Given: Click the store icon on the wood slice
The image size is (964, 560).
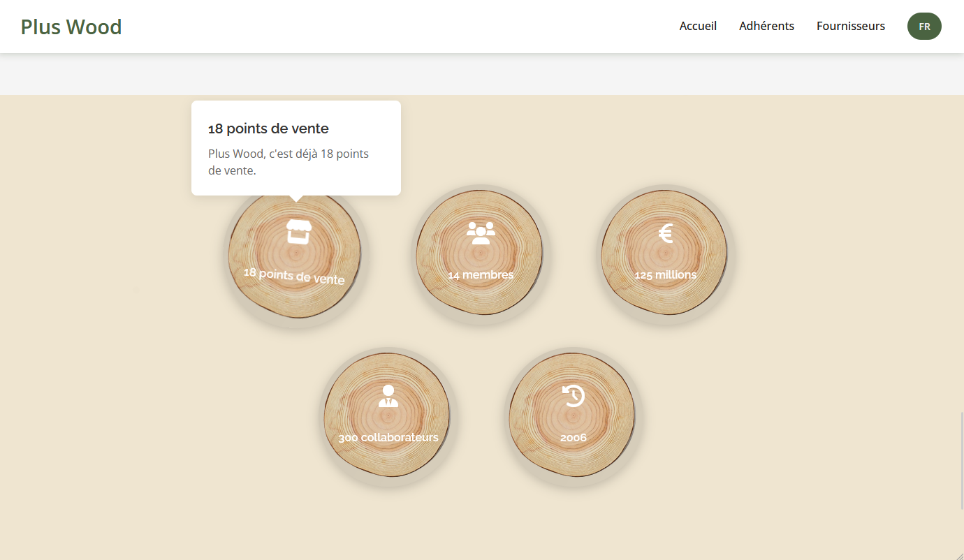Looking at the screenshot, I should [x=298, y=231].
